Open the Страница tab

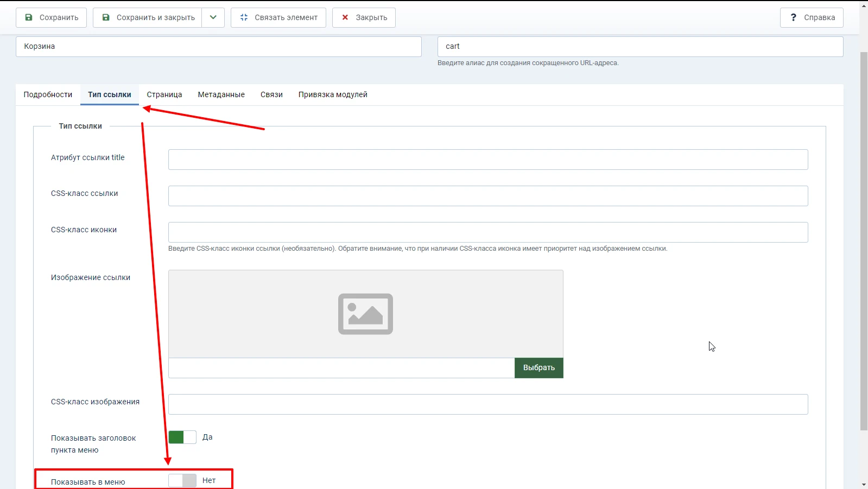(164, 94)
